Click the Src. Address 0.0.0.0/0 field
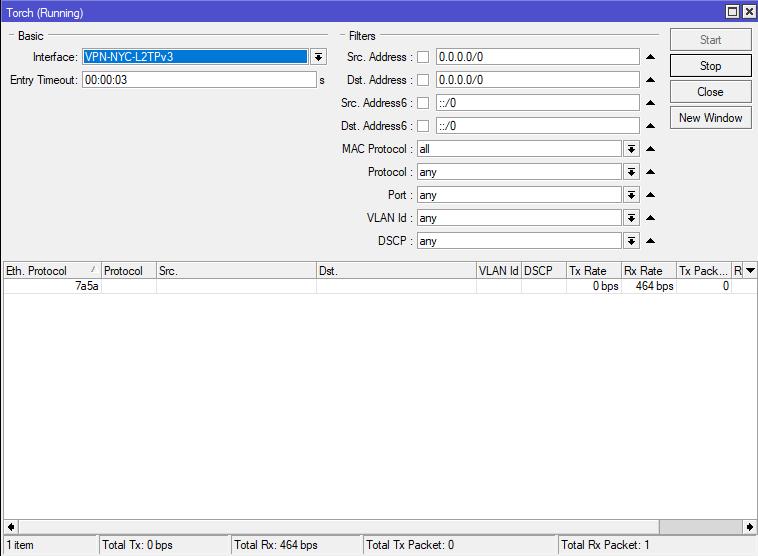Screen dimensions: 758x556 [538, 57]
